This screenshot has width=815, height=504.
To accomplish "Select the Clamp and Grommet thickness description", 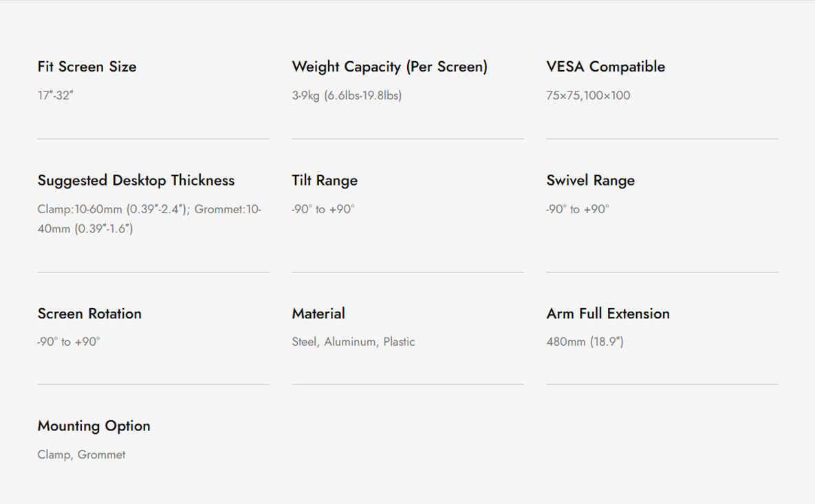I will click(x=149, y=219).
